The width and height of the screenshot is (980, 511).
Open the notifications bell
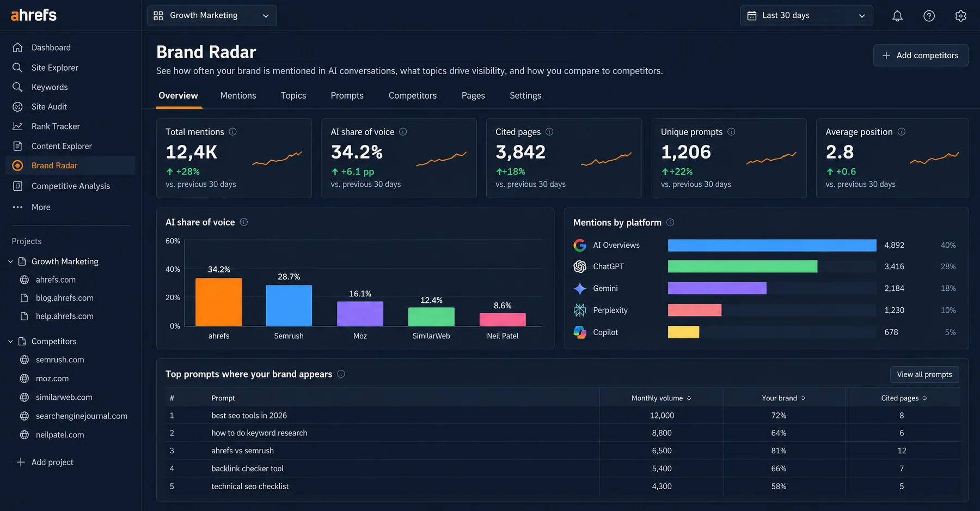coord(897,16)
